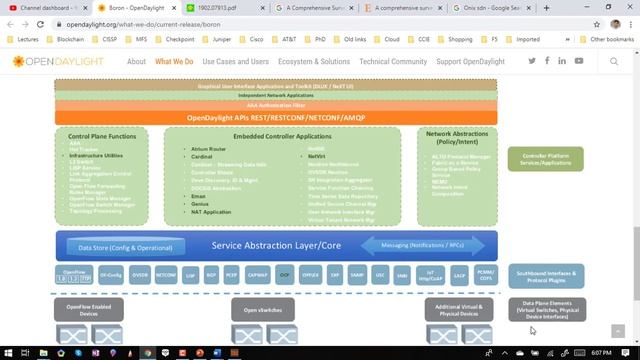Go back to the previous page
The width and height of the screenshot is (640, 360).
tap(11, 24)
